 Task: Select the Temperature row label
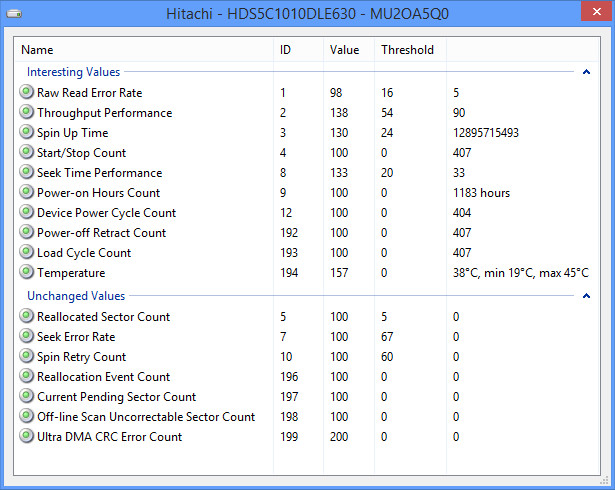(71, 273)
